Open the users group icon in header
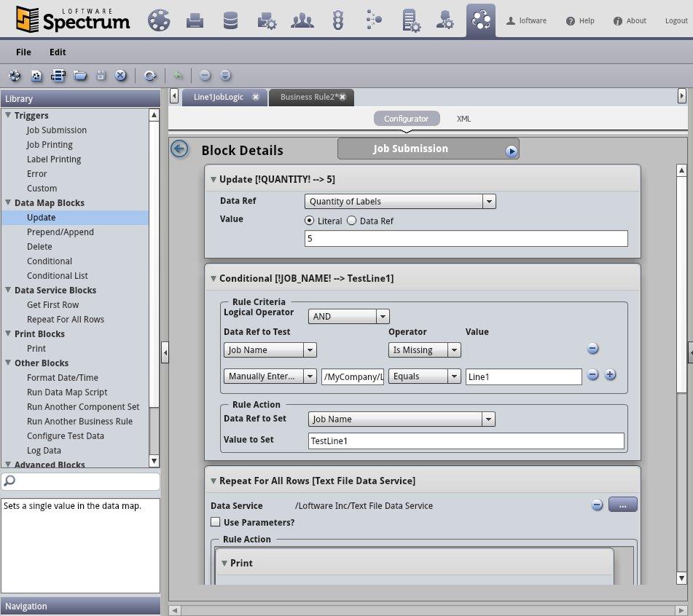Viewport: 693px width, 616px height. [x=302, y=20]
